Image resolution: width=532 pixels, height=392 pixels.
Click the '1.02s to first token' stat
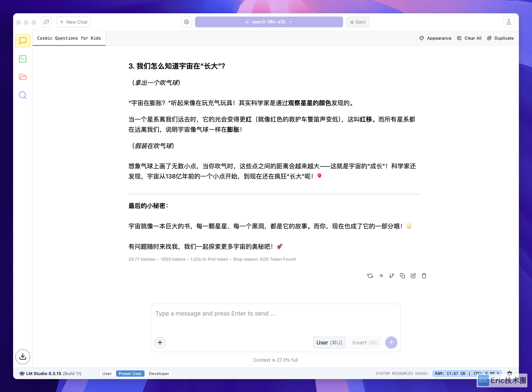[x=209, y=259]
